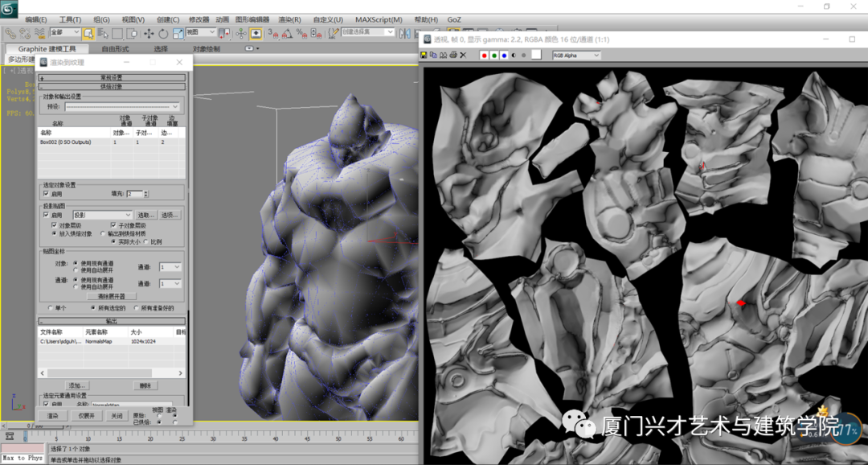The width and height of the screenshot is (868, 465).
Task: Expand the 常规设置 rollout
Action: [112, 78]
